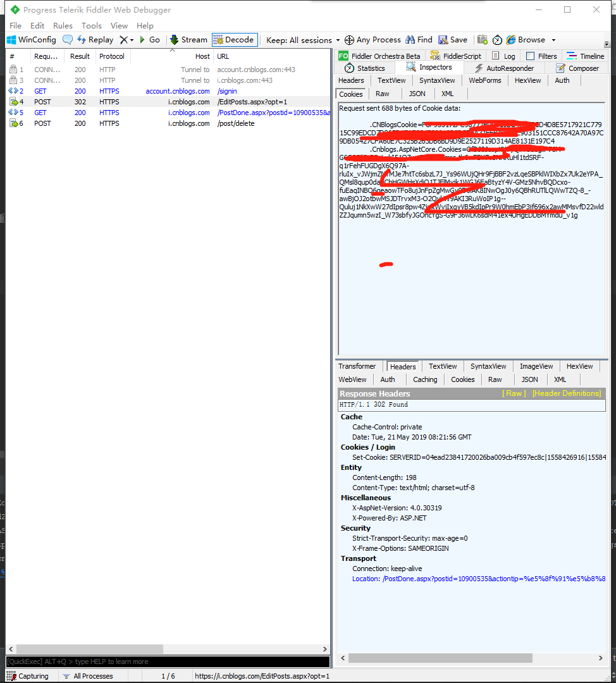Toggle Stream mode
The image size is (616, 683).
188,40
